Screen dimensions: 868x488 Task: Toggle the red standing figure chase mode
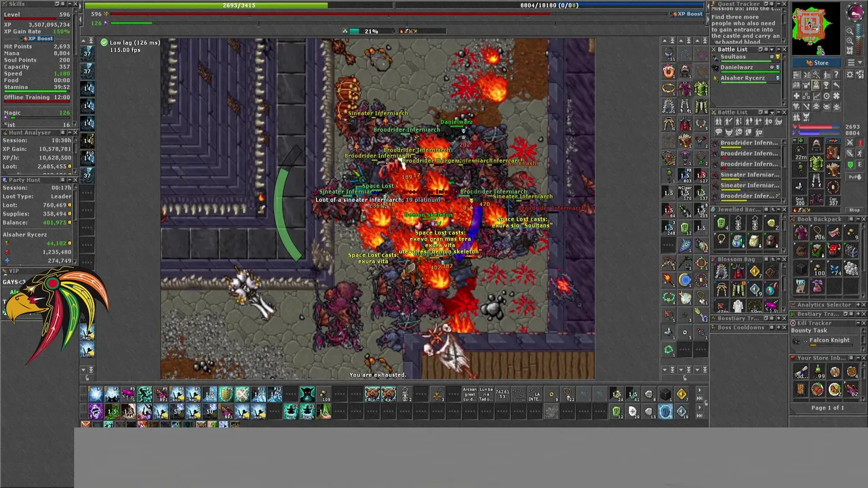click(x=860, y=143)
